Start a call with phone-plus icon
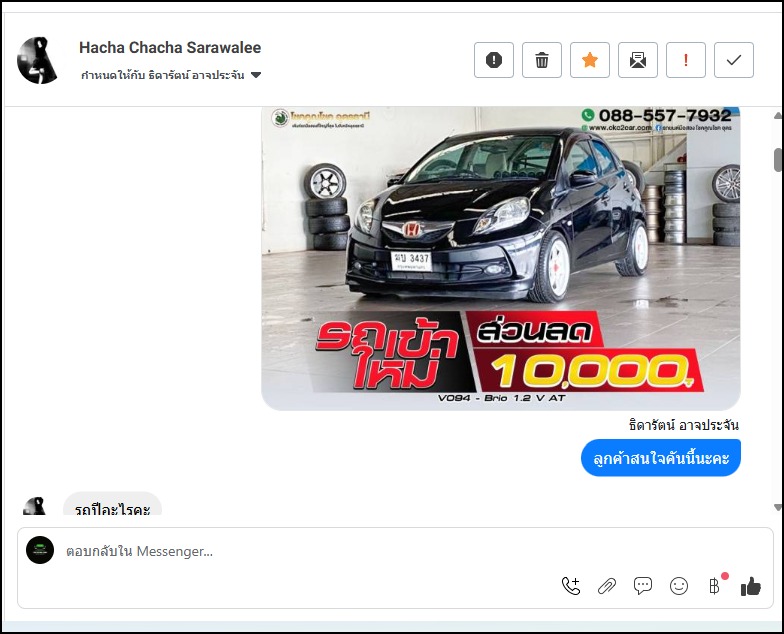 (x=571, y=586)
